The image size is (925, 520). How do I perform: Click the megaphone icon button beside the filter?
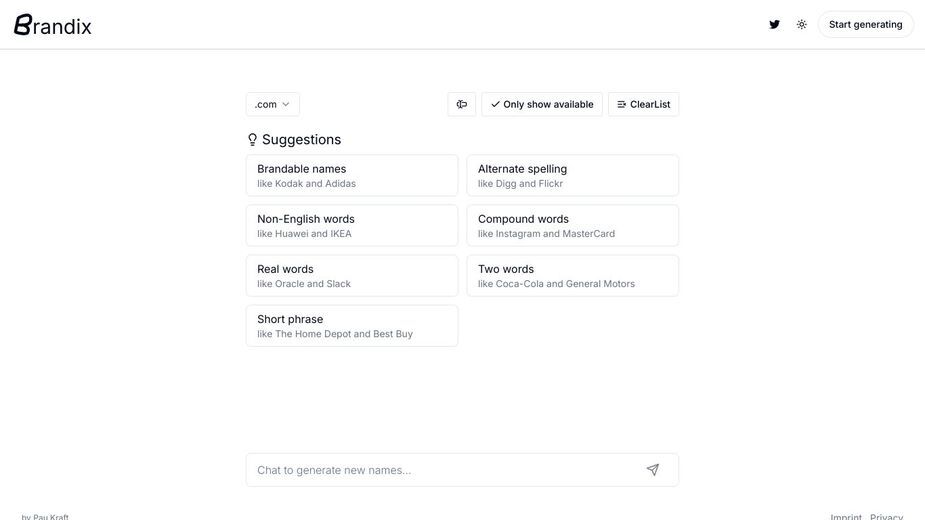click(462, 104)
